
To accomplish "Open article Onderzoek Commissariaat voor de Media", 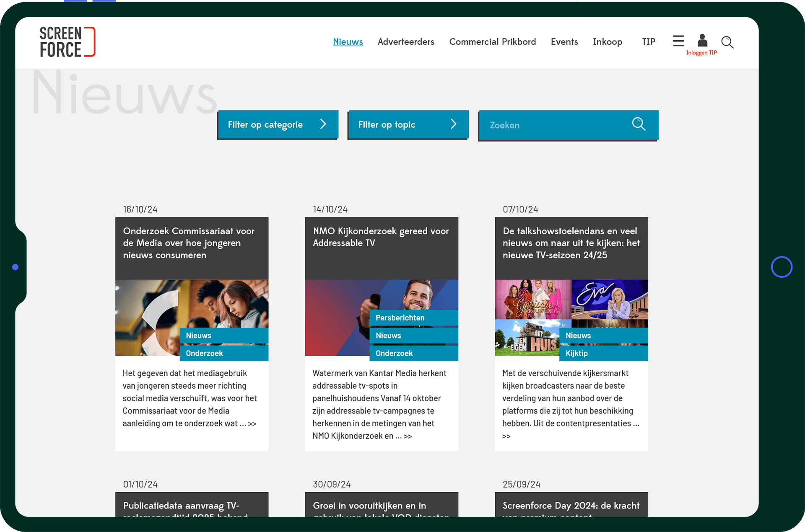I will (x=189, y=243).
